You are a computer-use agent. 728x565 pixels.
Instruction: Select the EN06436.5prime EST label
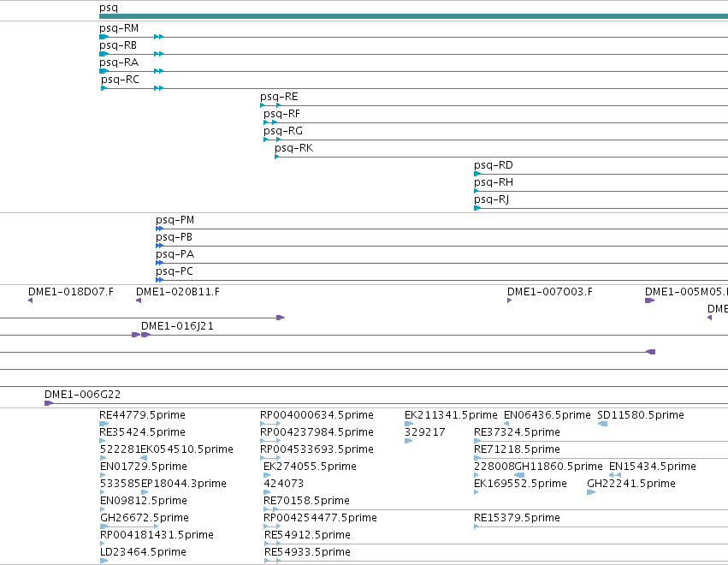547,415
